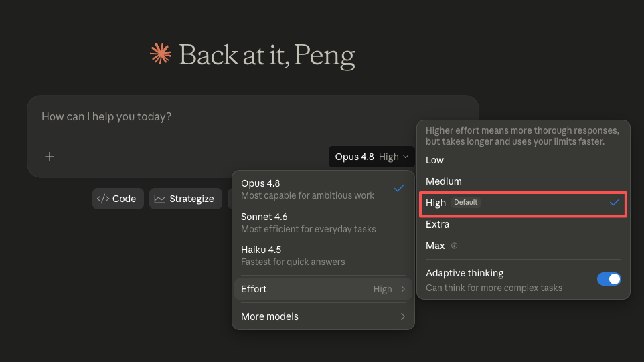The width and height of the screenshot is (644, 362).
Task: Choose Haiku 4.5 from model list
Action: pyautogui.click(x=323, y=256)
